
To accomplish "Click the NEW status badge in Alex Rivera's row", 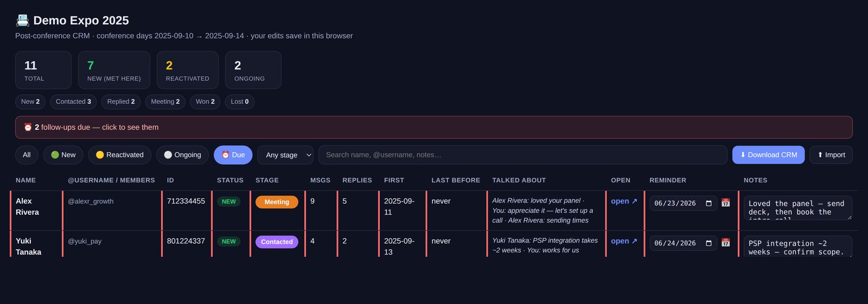I will point(228,201).
